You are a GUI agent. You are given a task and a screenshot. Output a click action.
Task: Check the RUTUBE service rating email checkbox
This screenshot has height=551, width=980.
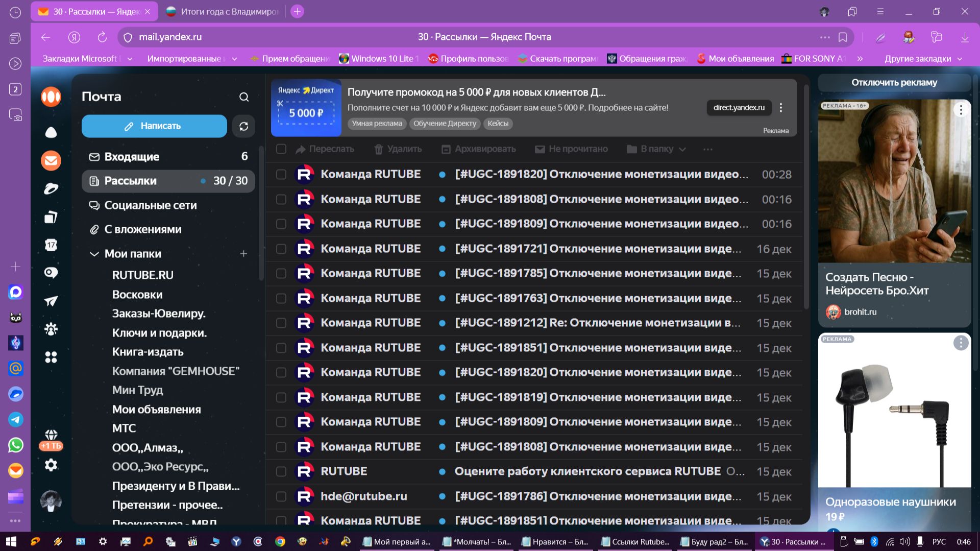coord(281,471)
